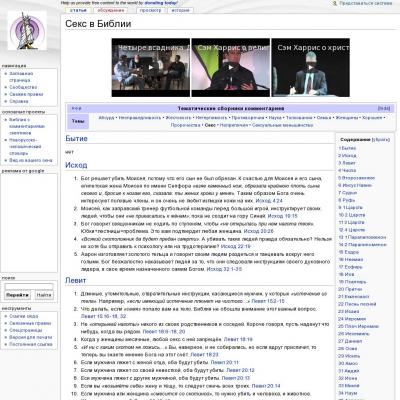Click the Найти search button
The height and width of the screenshot is (400, 400).
click(x=44, y=295)
